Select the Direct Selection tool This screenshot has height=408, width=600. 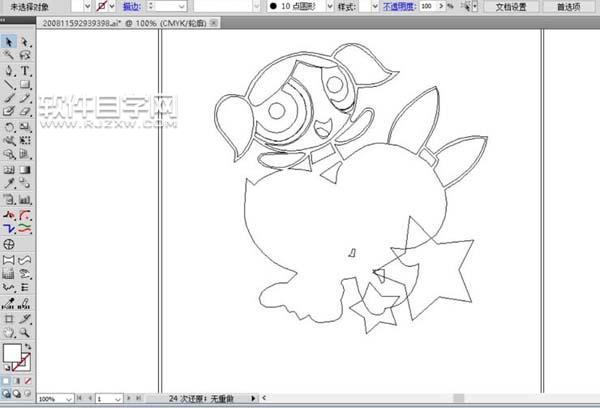[x=25, y=41]
